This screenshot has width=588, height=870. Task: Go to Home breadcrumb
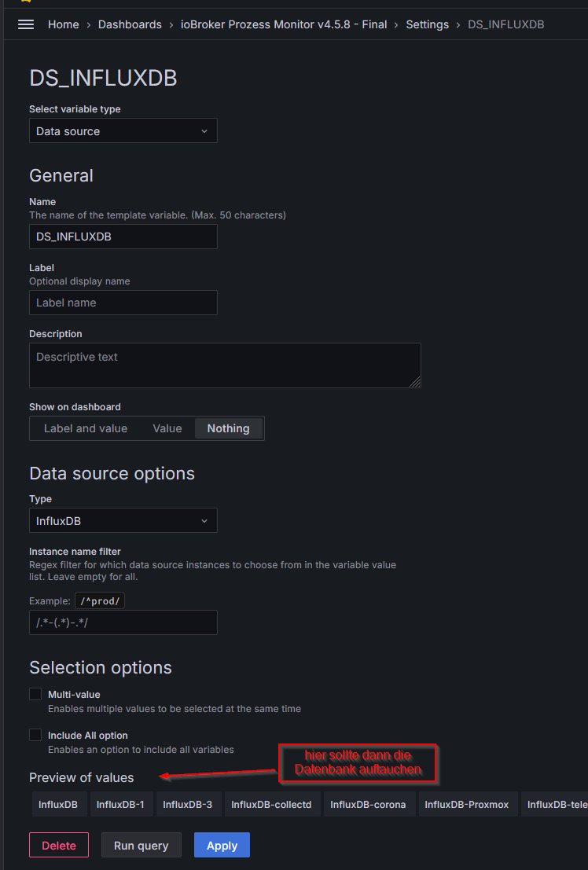point(63,24)
